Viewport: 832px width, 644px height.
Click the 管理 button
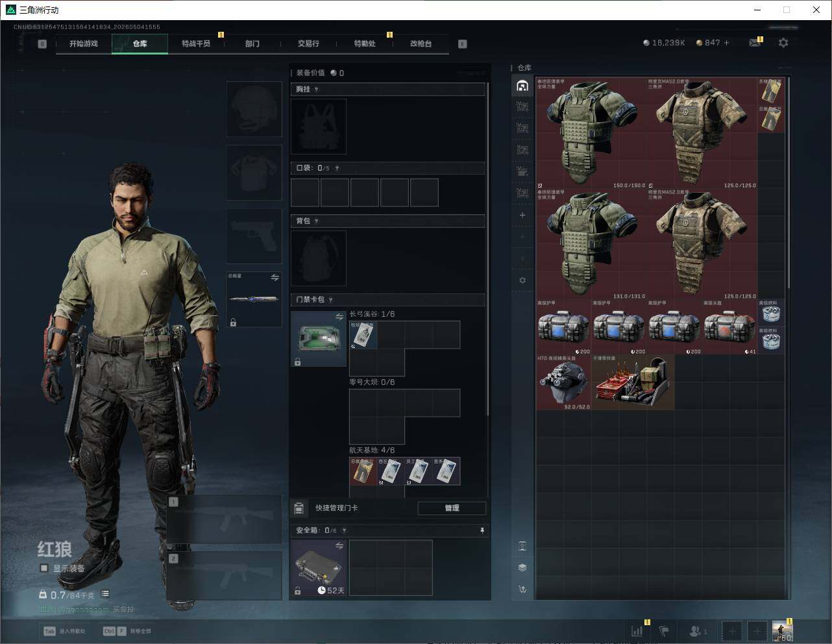click(x=452, y=508)
